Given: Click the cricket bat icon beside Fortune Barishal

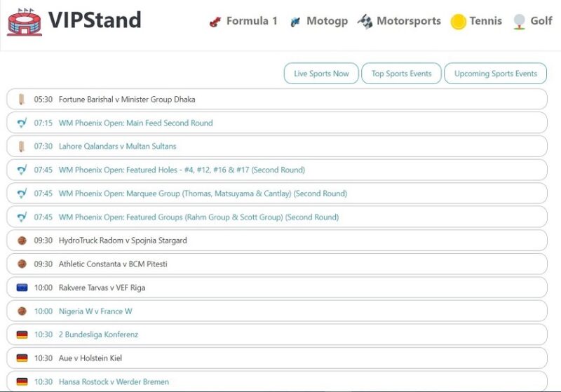Looking at the screenshot, I should (x=22, y=100).
